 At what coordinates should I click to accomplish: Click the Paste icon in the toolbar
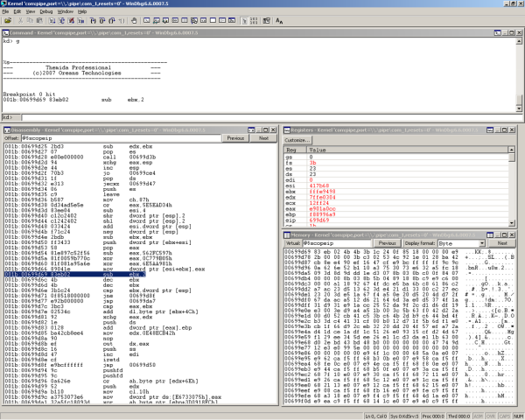[39, 21]
